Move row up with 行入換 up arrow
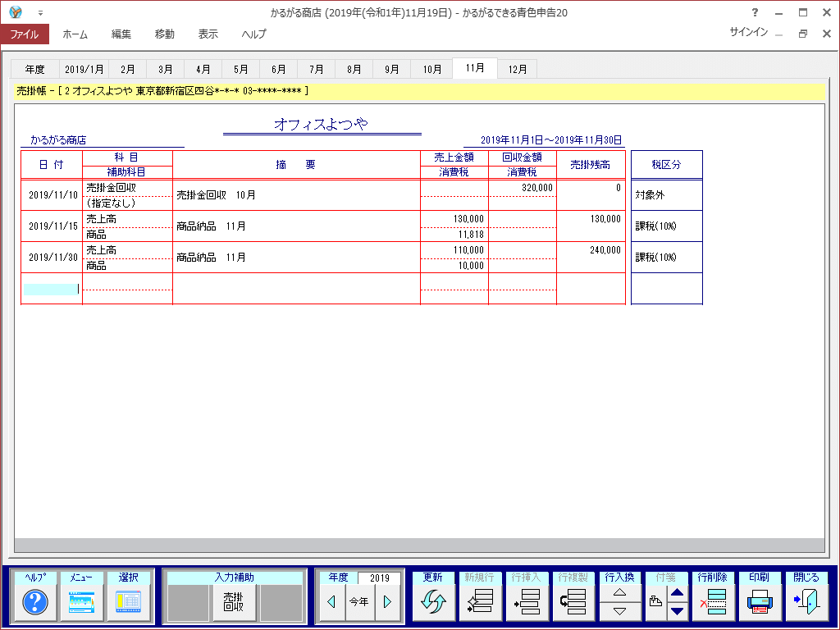The width and height of the screenshot is (840, 630). pos(620,592)
